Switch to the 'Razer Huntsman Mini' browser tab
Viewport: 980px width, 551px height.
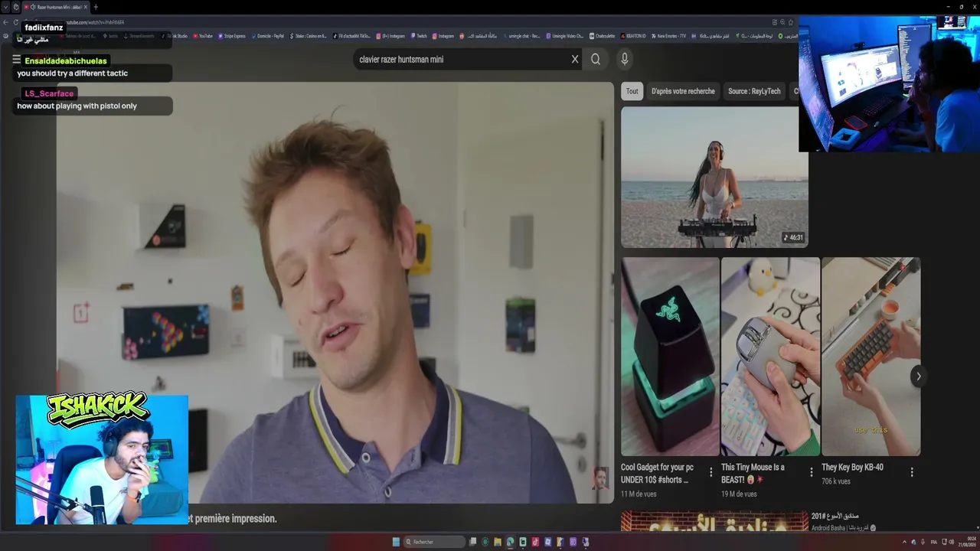point(56,7)
